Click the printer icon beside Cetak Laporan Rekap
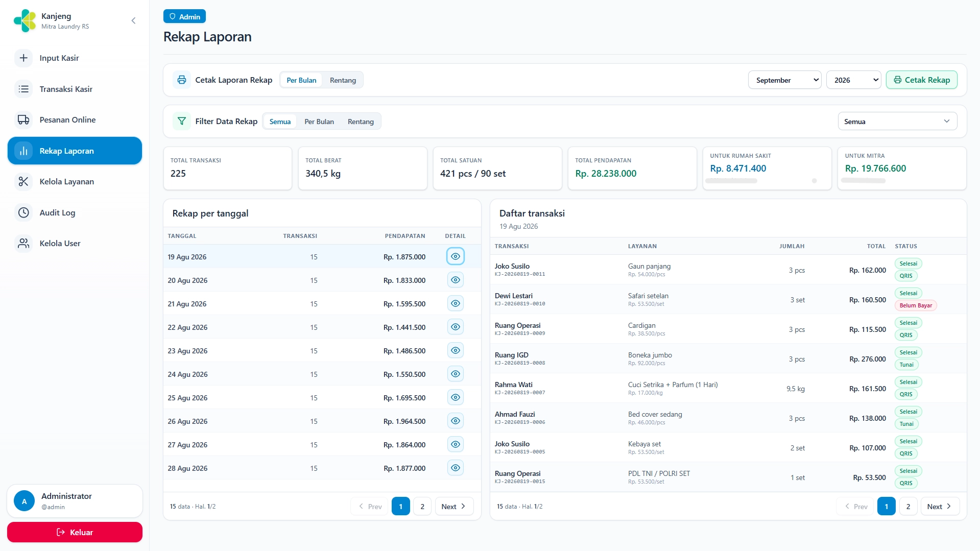Screen dimensions: 980x551 (181, 80)
